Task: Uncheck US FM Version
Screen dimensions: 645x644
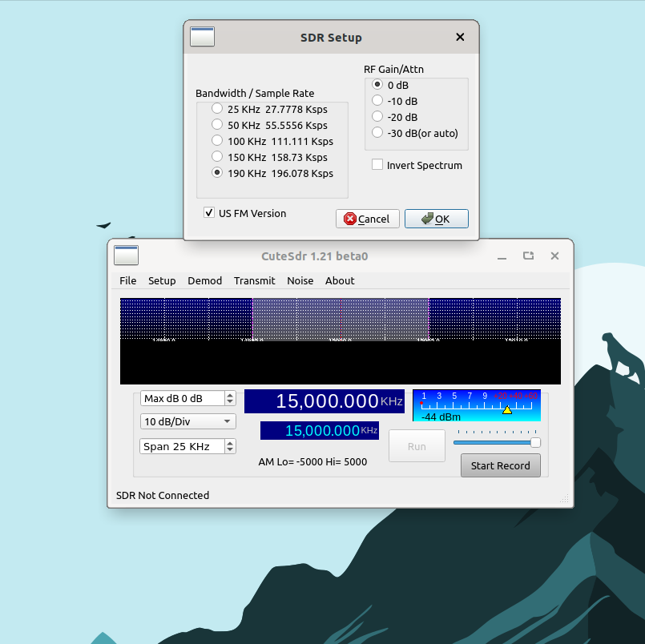Action: point(209,213)
